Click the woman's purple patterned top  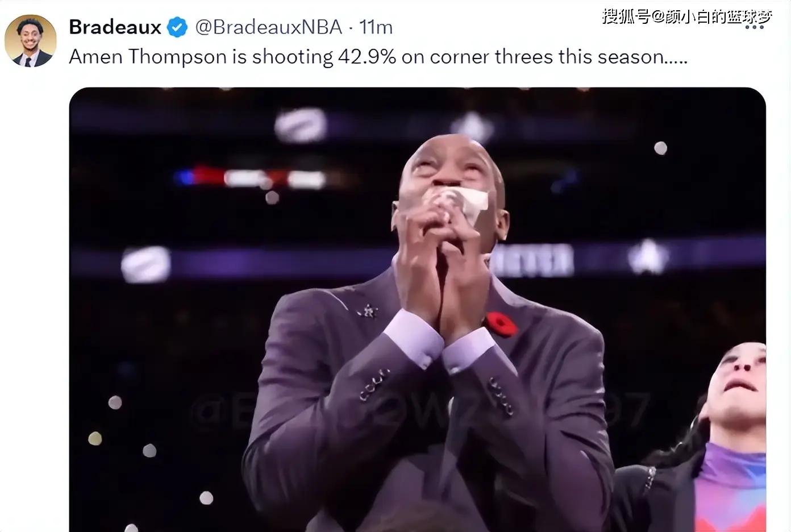[730, 489]
